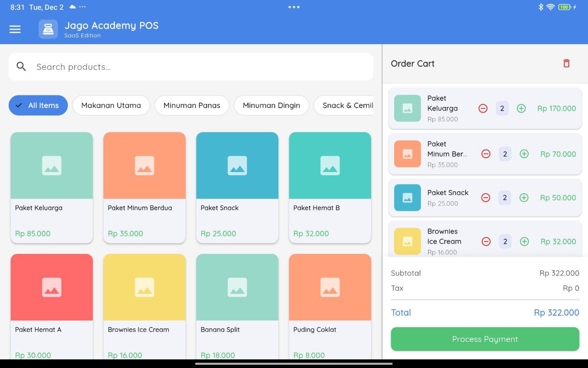Select the Paket Hemat B product card
Image resolution: width=588 pixels, height=368 pixels.
(x=330, y=187)
